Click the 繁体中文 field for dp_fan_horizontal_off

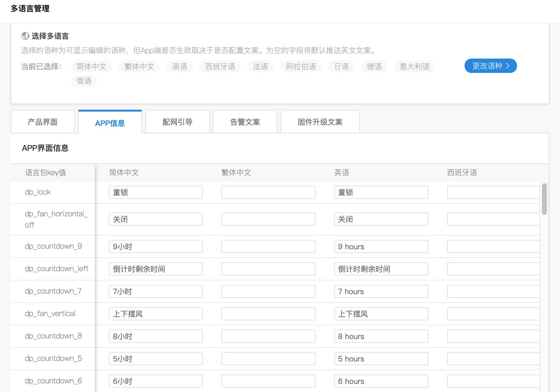(268, 219)
